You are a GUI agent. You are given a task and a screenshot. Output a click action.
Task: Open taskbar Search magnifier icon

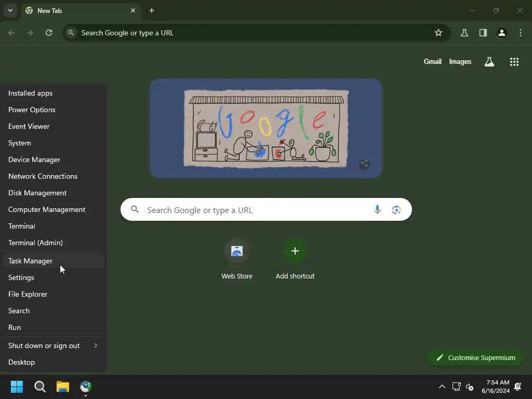[x=39, y=387]
